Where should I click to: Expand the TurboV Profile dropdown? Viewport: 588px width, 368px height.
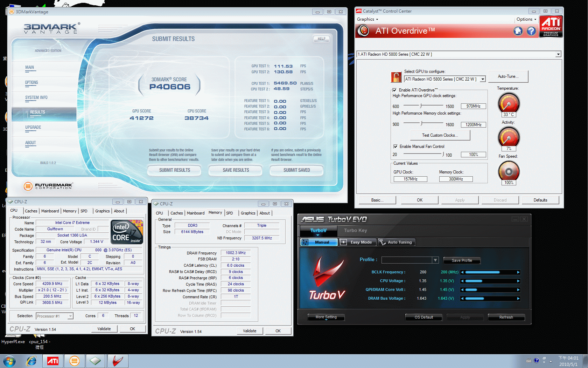[435, 260]
